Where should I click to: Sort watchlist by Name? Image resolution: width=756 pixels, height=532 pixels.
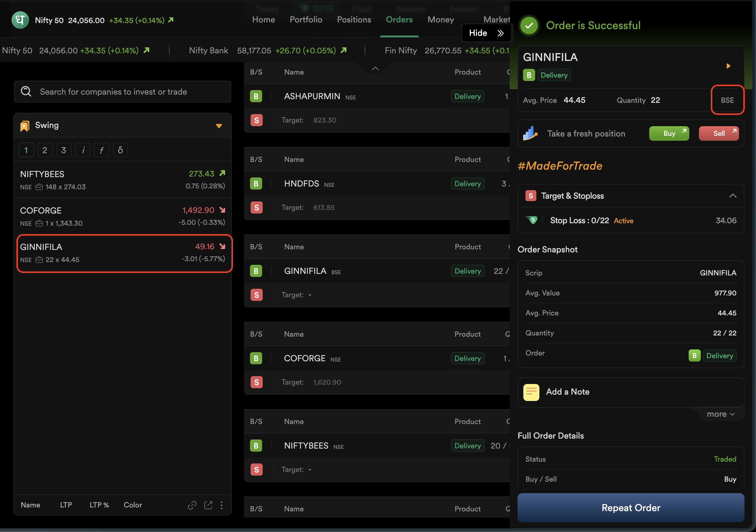31,505
